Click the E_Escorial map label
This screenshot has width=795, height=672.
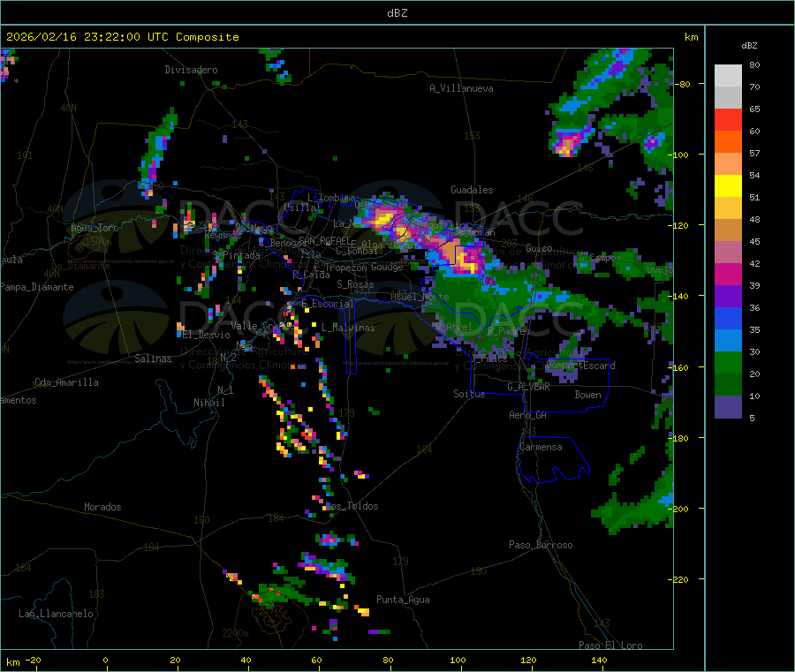328,304
